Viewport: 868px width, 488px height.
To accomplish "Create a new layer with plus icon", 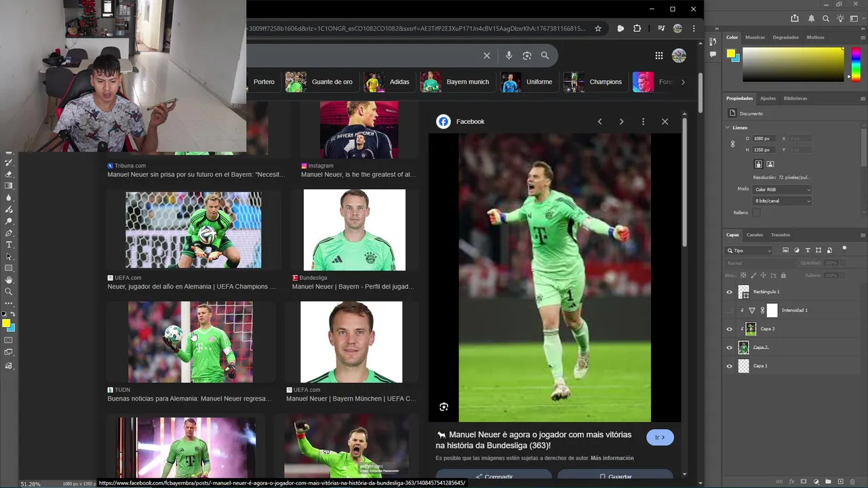I will pos(841,481).
